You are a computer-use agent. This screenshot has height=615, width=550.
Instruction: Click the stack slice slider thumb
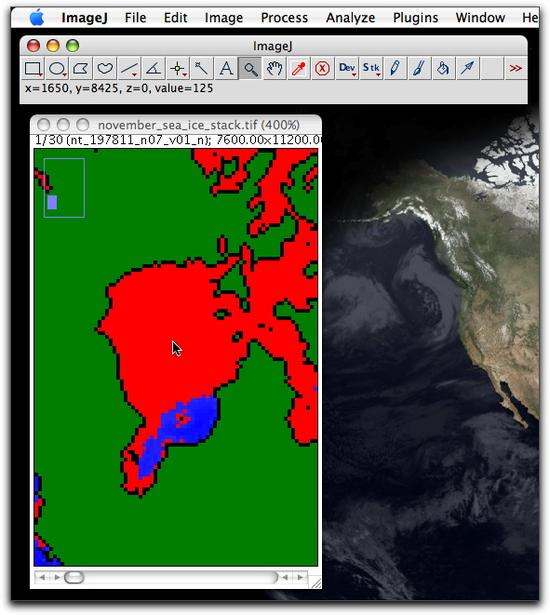point(74,577)
